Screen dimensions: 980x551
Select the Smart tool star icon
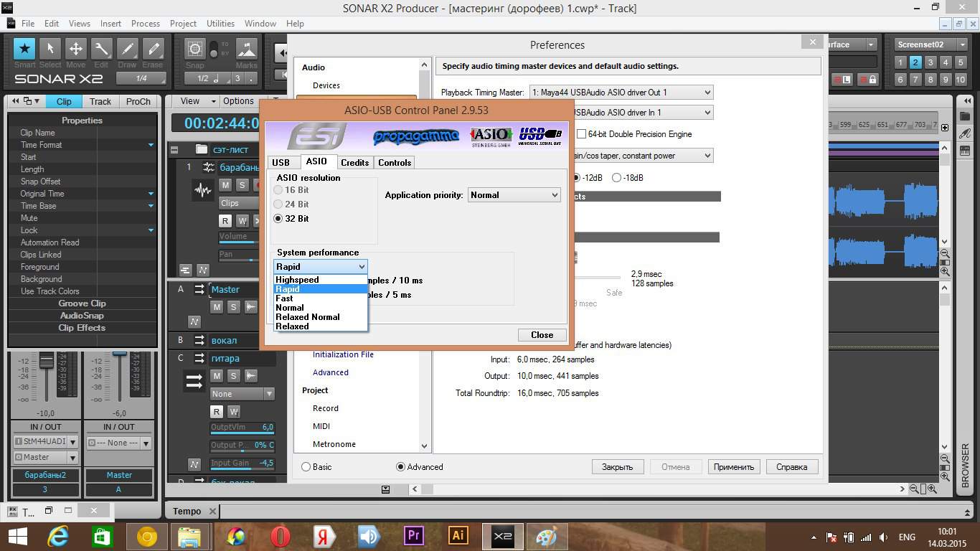point(24,50)
